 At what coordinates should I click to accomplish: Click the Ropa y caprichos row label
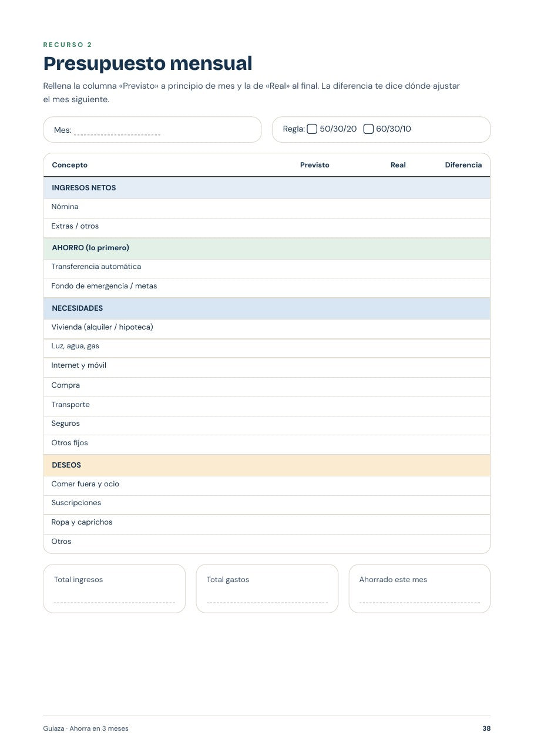(x=82, y=522)
